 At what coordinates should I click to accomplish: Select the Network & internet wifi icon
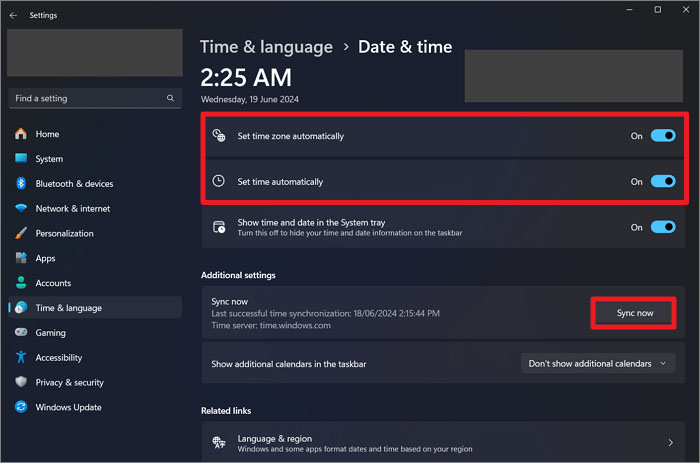(20, 209)
